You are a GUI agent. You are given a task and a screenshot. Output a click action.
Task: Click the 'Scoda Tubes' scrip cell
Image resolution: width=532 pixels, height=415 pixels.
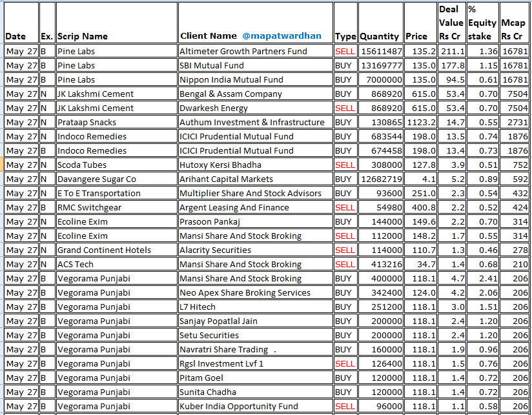tap(117, 165)
